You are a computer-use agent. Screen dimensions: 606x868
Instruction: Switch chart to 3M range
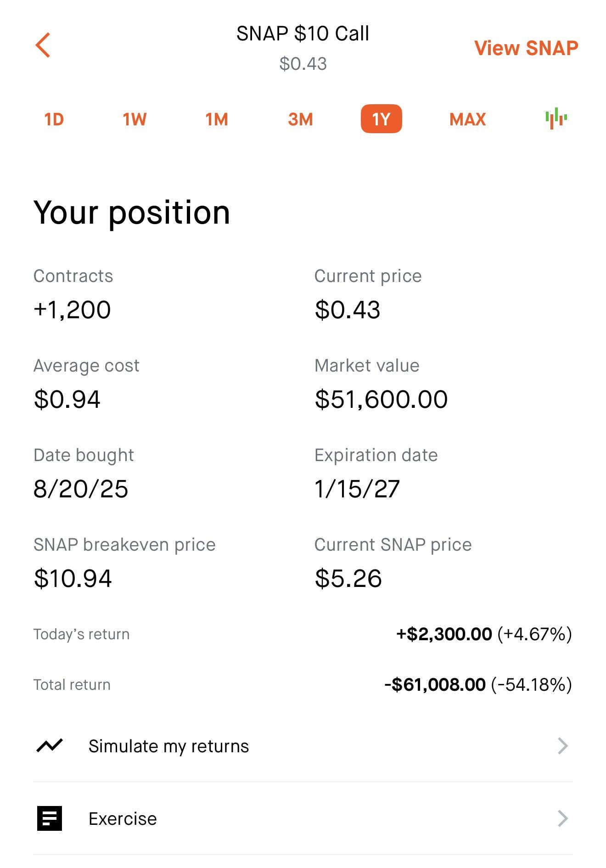click(300, 119)
